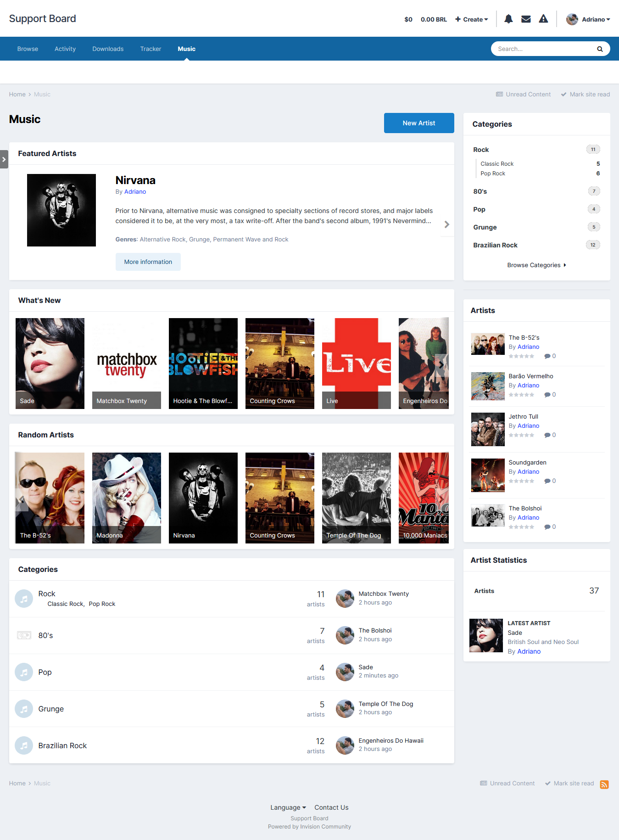Click the search magnifier icon
The height and width of the screenshot is (840, 619).
point(600,49)
